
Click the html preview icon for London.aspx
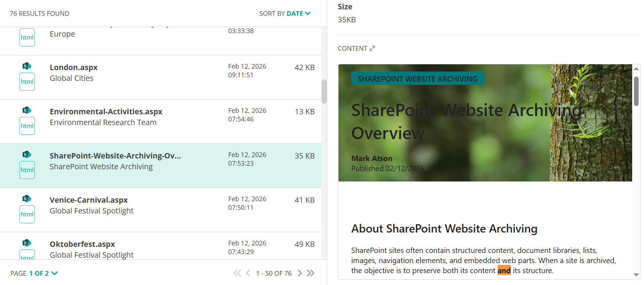pos(27,82)
